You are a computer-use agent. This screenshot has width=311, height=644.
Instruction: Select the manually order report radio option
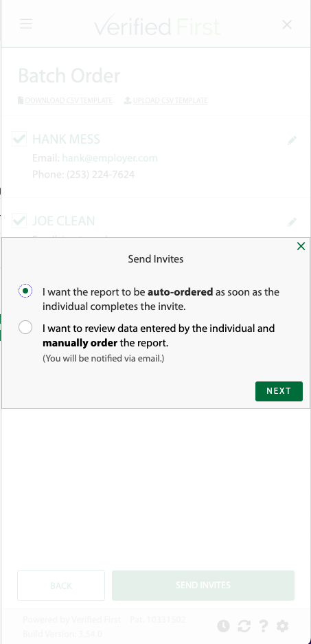pyautogui.click(x=25, y=327)
